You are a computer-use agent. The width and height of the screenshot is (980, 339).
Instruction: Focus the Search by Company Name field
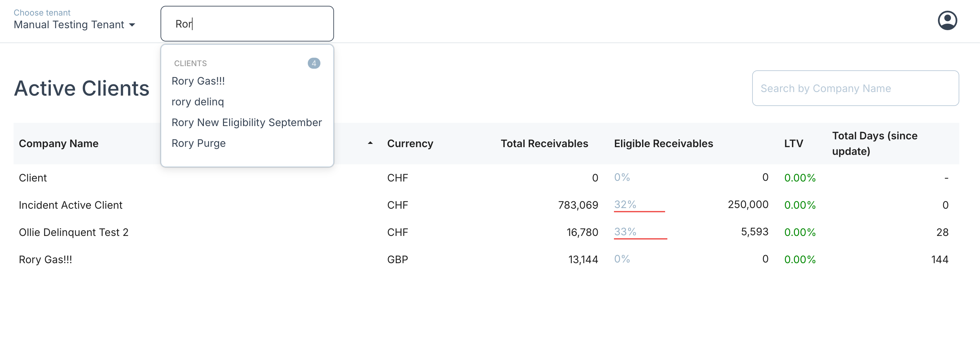855,88
